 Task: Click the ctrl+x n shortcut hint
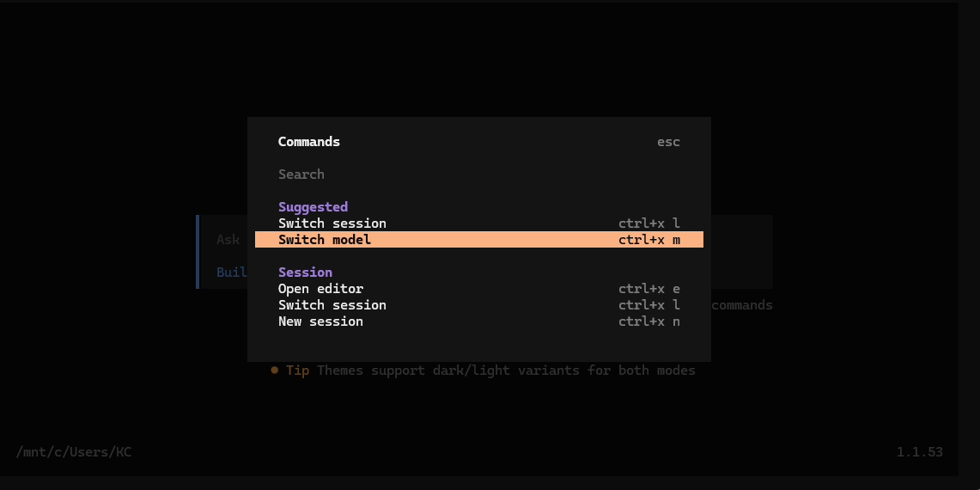pyautogui.click(x=648, y=322)
